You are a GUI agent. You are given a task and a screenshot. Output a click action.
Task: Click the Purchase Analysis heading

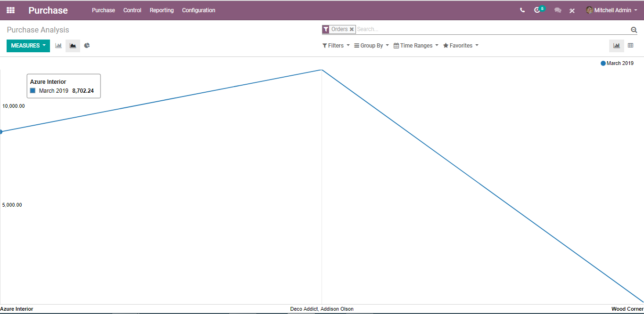(38, 30)
